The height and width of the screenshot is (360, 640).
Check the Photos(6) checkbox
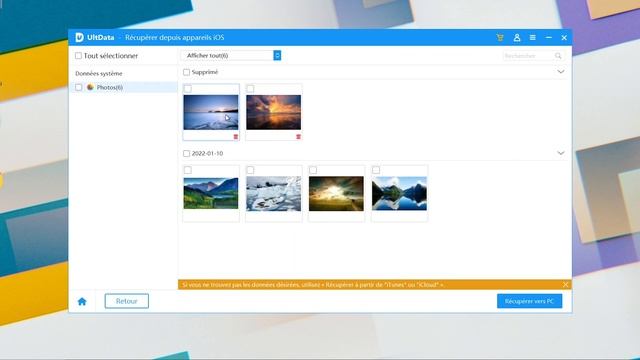click(78, 87)
